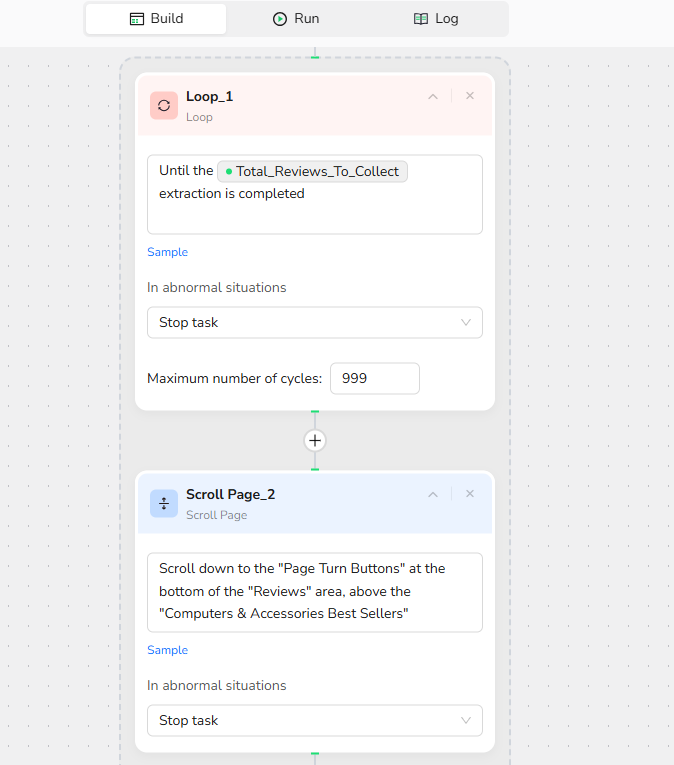Expand the Stop task dropdown in Scroll Page_2
674x765 pixels.
(x=314, y=721)
